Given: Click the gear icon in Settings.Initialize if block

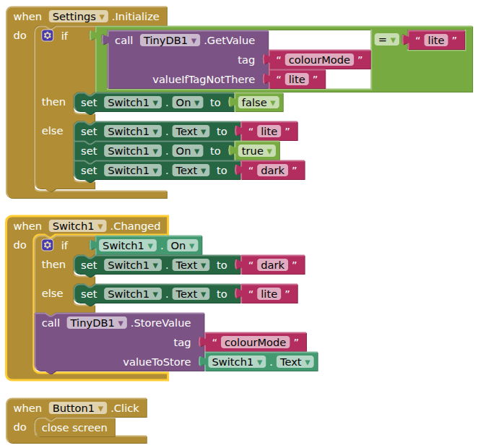Looking at the screenshot, I should click(x=48, y=35).
